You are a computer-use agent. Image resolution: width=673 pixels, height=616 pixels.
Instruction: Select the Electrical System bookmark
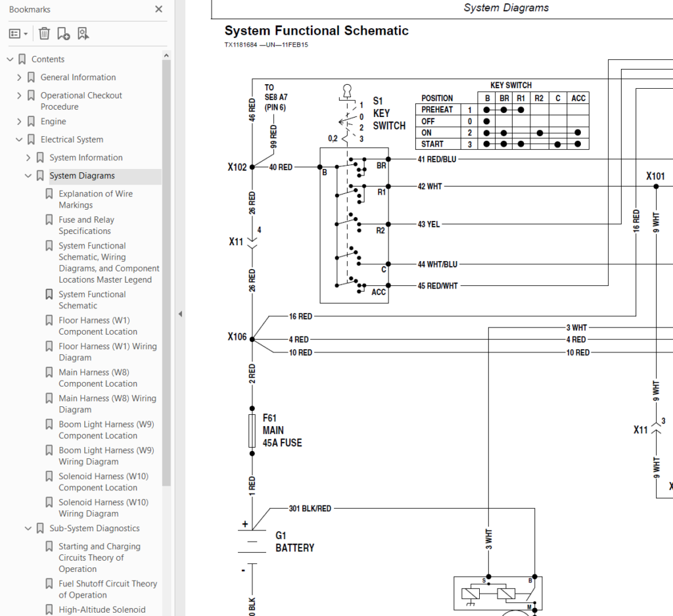(x=72, y=139)
